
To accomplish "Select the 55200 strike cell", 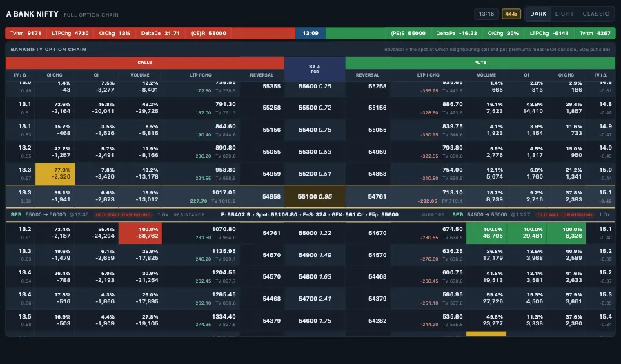I will point(315,174).
